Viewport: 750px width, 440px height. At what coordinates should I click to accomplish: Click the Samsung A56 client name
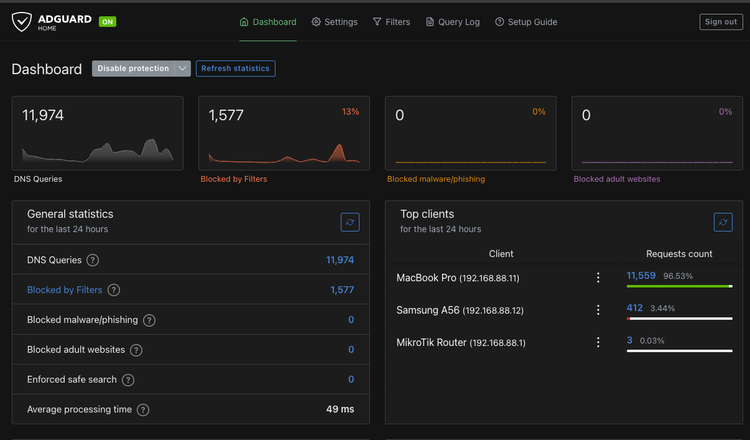pyautogui.click(x=460, y=310)
